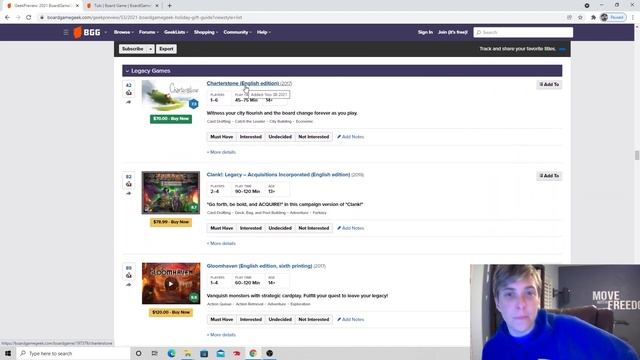Open the Community dropdown menu
Screen dimensions: 640x360
point(237,32)
